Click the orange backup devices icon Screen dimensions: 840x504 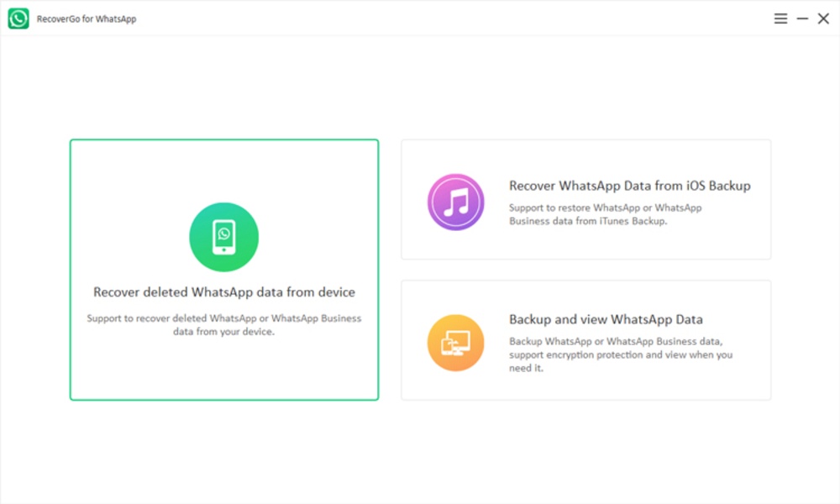click(x=455, y=343)
